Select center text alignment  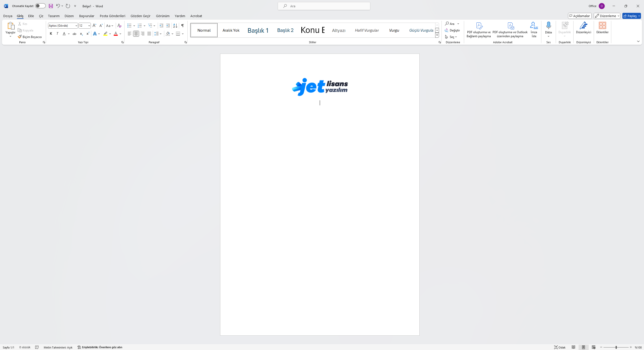pos(136,33)
